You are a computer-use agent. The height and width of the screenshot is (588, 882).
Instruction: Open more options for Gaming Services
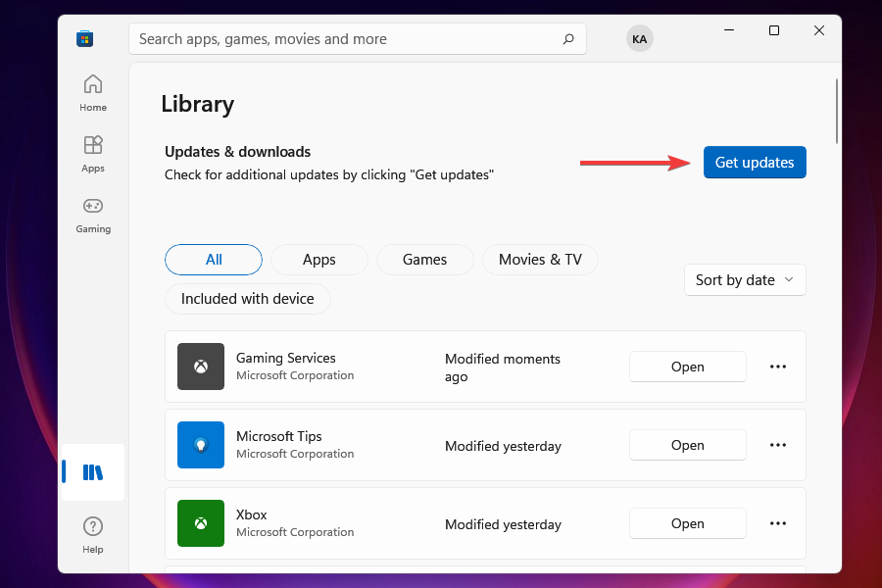coord(778,367)
